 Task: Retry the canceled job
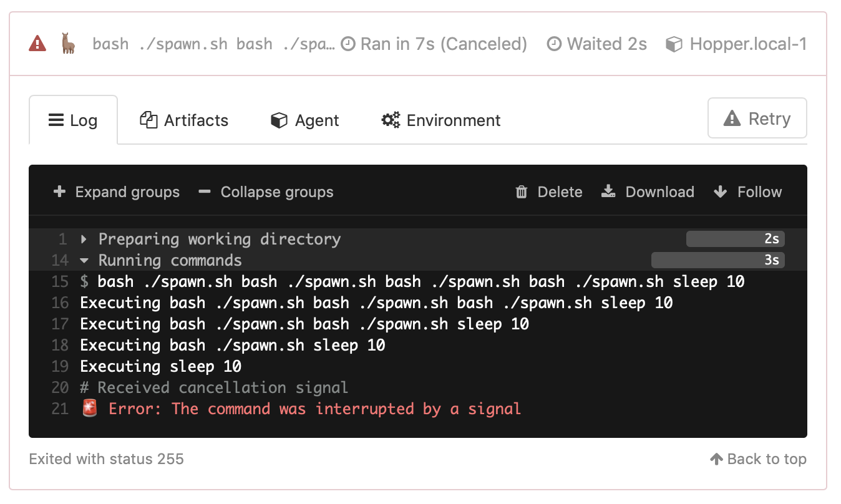(757, 119)
